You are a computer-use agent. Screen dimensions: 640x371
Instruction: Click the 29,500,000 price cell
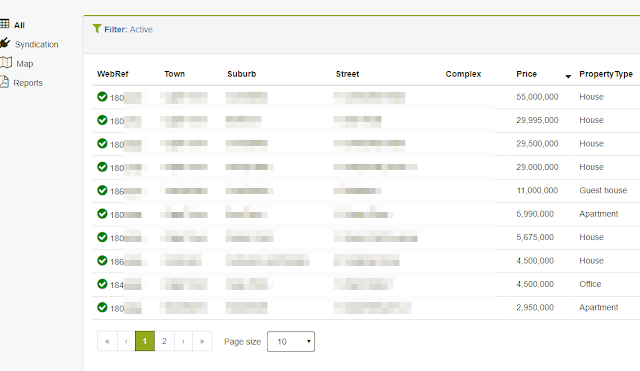(x=537, y=144)
